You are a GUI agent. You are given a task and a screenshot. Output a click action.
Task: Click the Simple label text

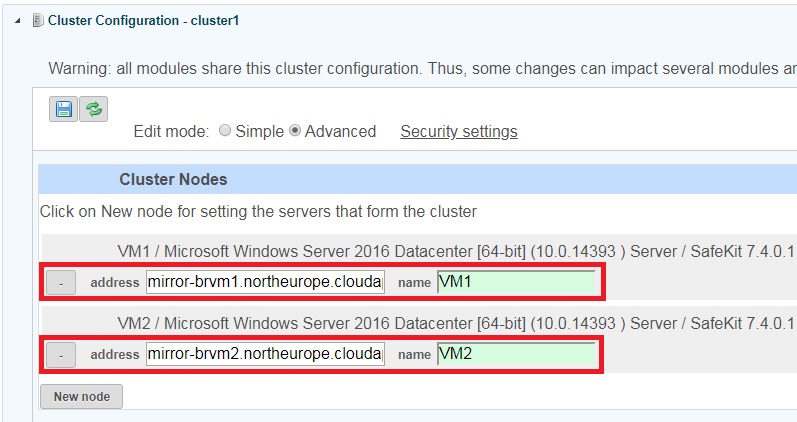[x=259, y=131]
